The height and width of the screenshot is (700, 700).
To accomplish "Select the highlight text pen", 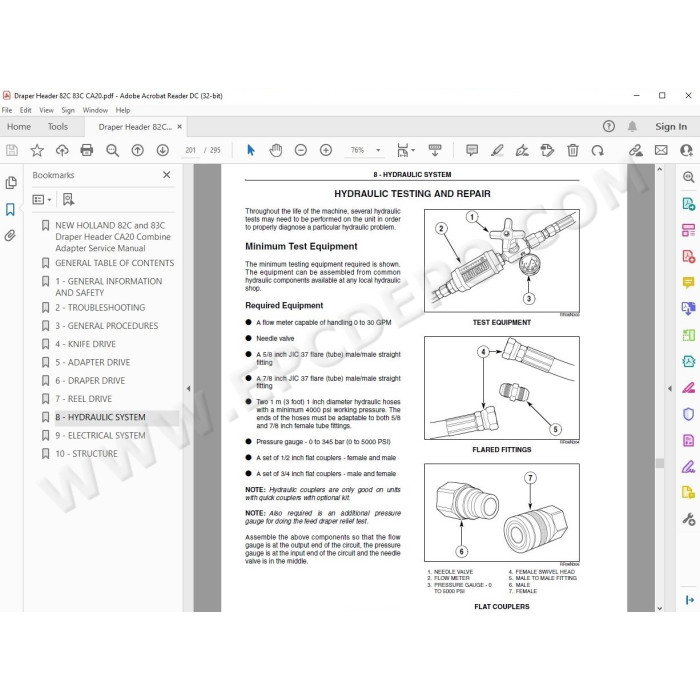I will click(x=497, y=150).
